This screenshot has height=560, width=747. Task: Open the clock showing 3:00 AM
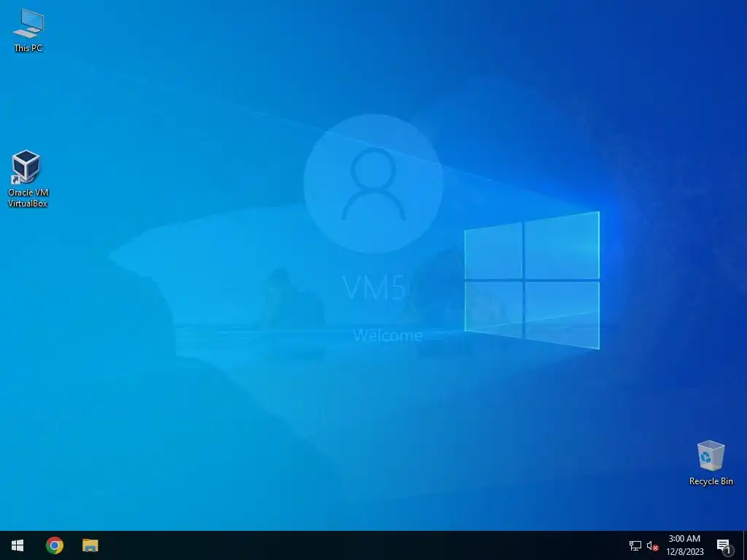tap(684, 545)
